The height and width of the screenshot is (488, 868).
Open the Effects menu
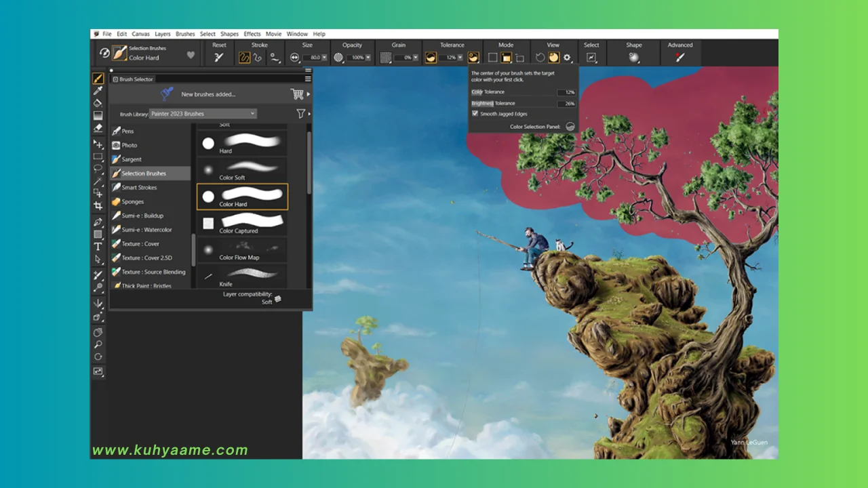click(x=252, y=34)
